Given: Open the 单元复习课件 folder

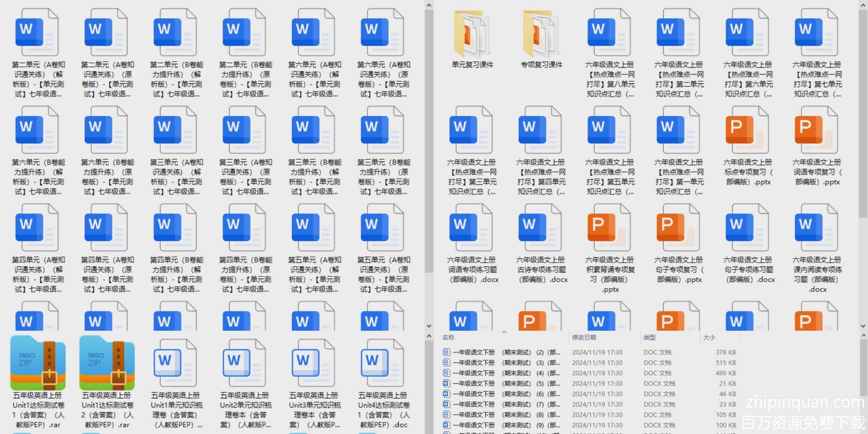Looking at the screenshot, I should (x=472, y=35).
